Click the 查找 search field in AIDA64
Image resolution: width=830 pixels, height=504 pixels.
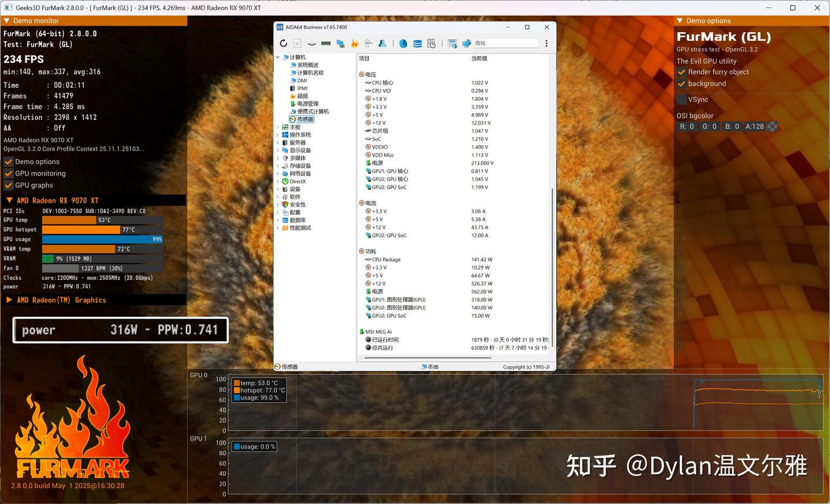coord(505,43)
